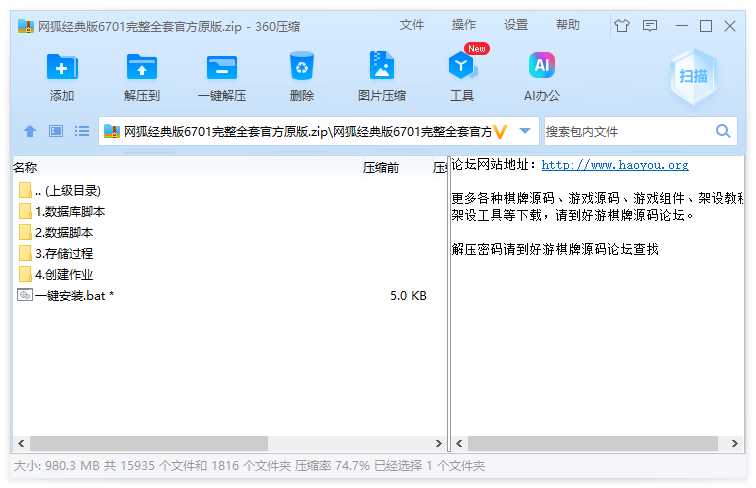This screenshot has height=488, width=756.
Task: Select the 一键安装.bat * file name
Action: click(x=74, y=296)
